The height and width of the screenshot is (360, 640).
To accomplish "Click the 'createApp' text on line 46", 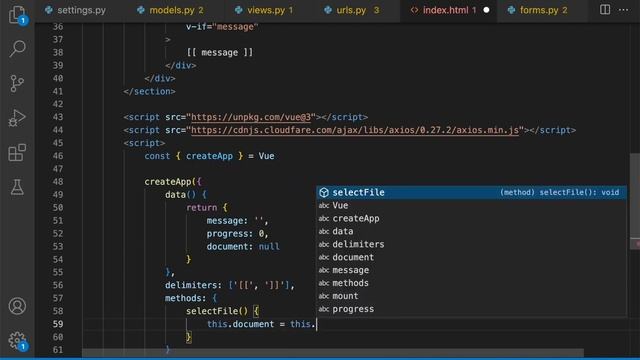I will [x=209, y=156].
